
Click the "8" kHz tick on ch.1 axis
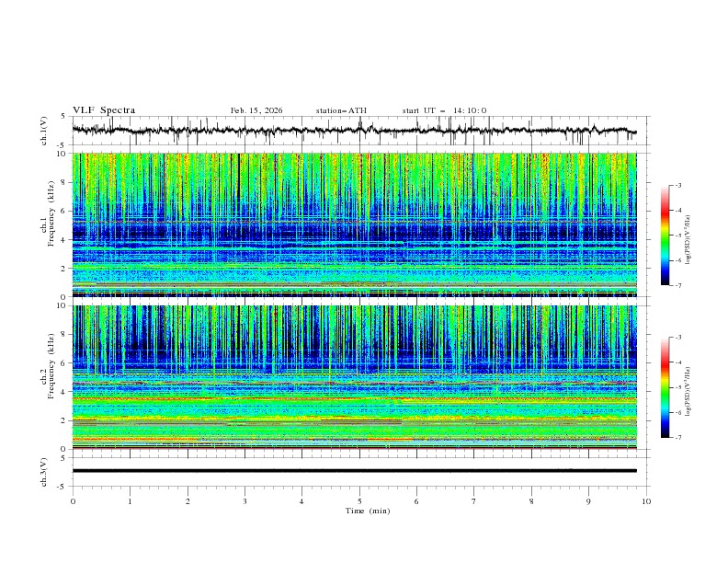(64, 182)
